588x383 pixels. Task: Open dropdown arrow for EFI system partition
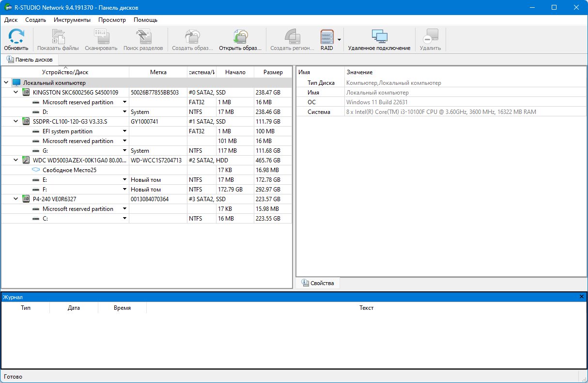[124, 131]
